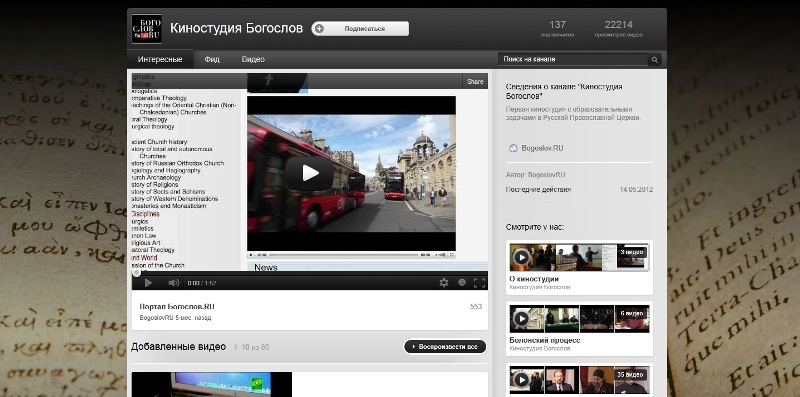Viewport: 800px width, 397px height.
Task: Play the 35 видео playlist thumbnail
Action: [579, 380]
